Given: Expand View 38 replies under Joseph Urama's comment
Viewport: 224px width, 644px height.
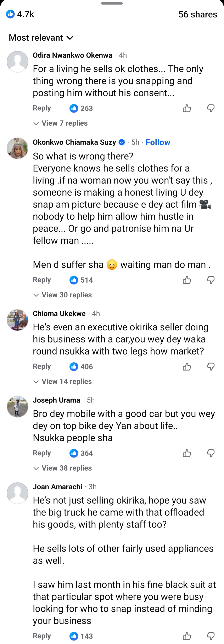Looking at the screenshot, I should pos(62,468).
